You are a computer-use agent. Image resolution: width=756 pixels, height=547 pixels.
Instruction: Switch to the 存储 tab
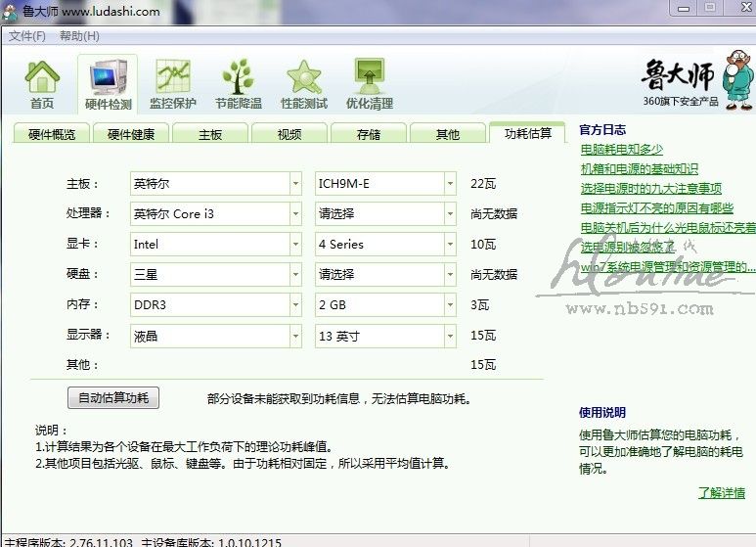coord(369,134)
